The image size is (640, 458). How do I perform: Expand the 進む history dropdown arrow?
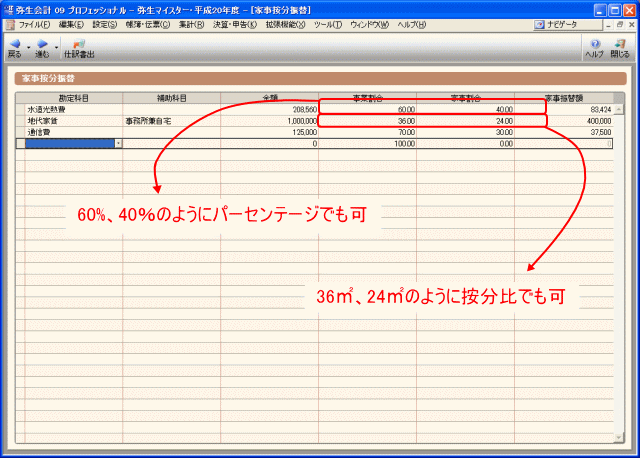point(55,45)
